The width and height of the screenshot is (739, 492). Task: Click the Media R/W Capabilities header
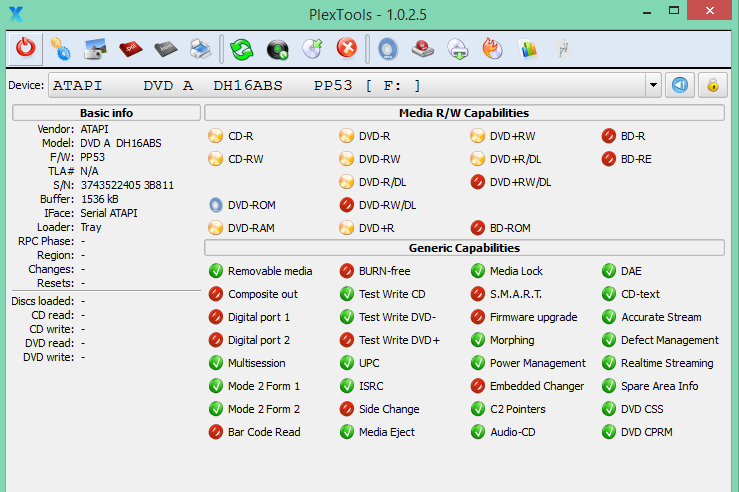tap(464, 113)
